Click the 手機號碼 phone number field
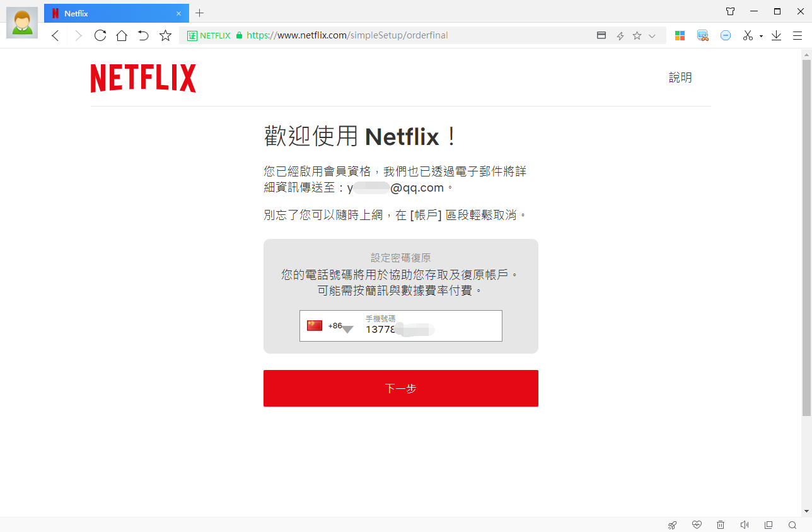The image size is (812, 532). pos(432,325)
